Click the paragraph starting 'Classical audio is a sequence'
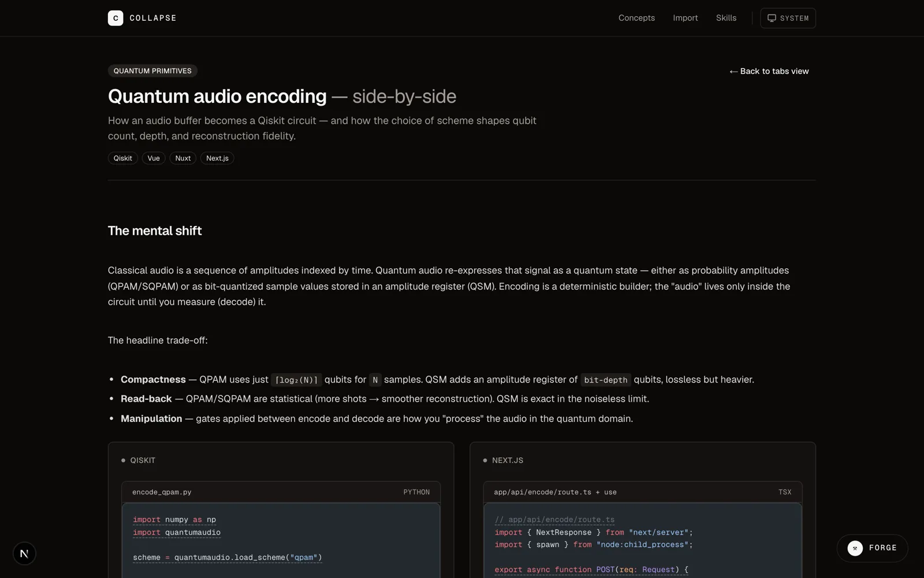 [x=449, y=286]
